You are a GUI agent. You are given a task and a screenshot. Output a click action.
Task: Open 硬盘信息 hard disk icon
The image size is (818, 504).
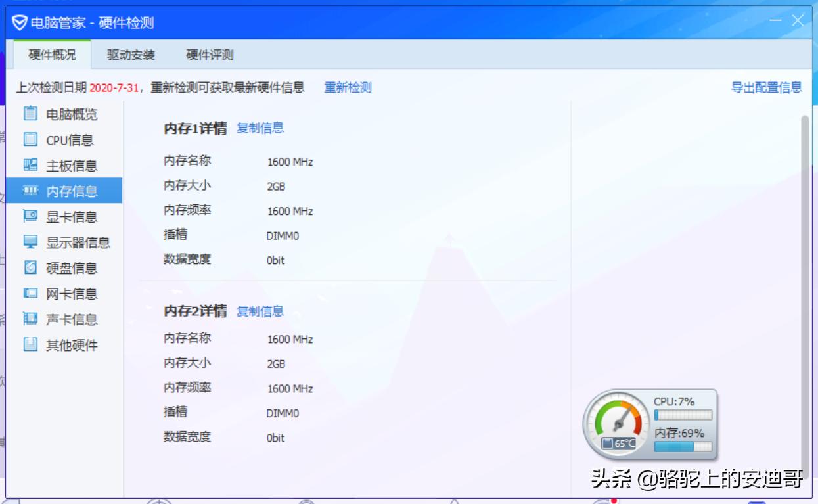(30, 268)
